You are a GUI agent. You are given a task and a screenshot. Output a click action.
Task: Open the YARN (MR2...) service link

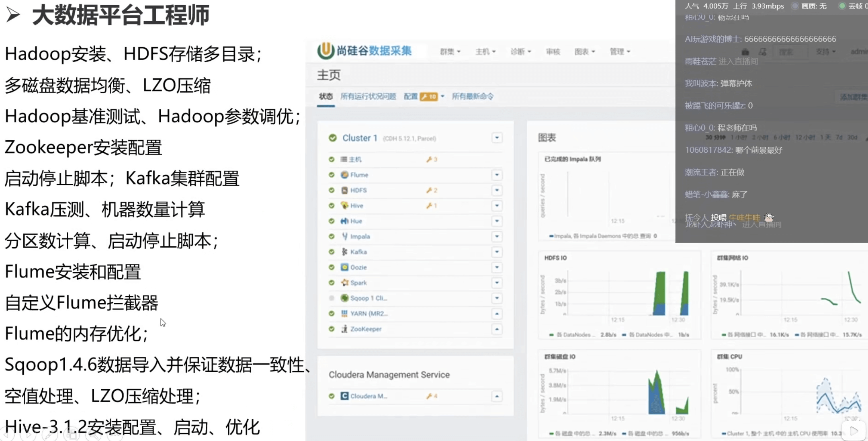pyautogui.click(x=368, y=314)
